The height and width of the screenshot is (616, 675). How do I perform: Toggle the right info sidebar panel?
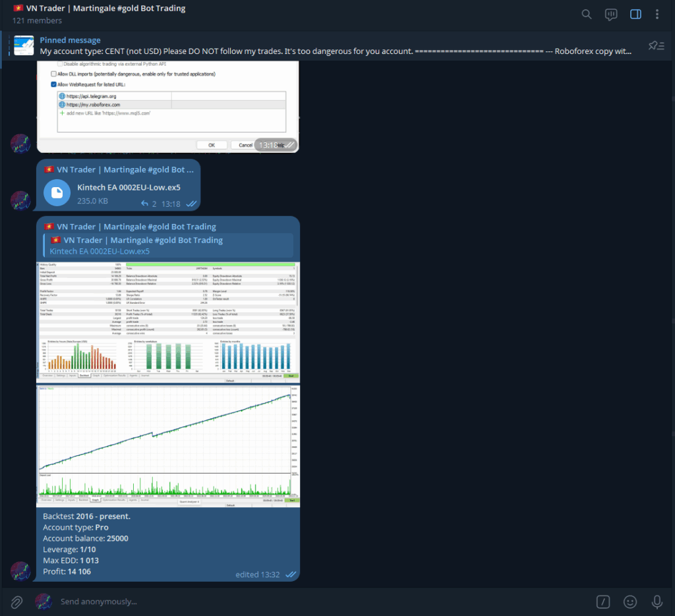[x=635, y=14]
